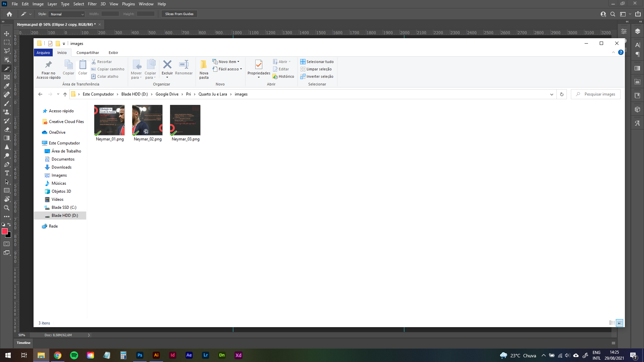Switch to the Compartilhar ribbon tab
Screen dimensions: 644x362
pos(88,53)
